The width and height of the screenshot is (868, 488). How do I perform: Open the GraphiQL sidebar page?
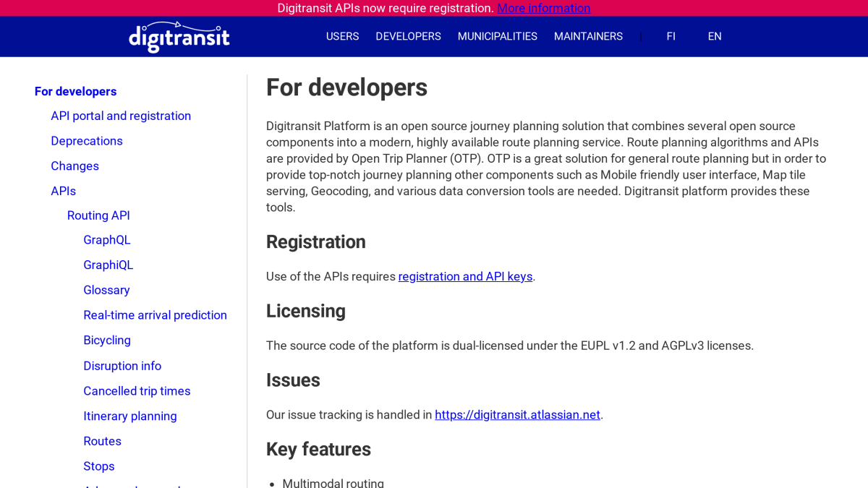pyautogui.click(x=109, y=265)
